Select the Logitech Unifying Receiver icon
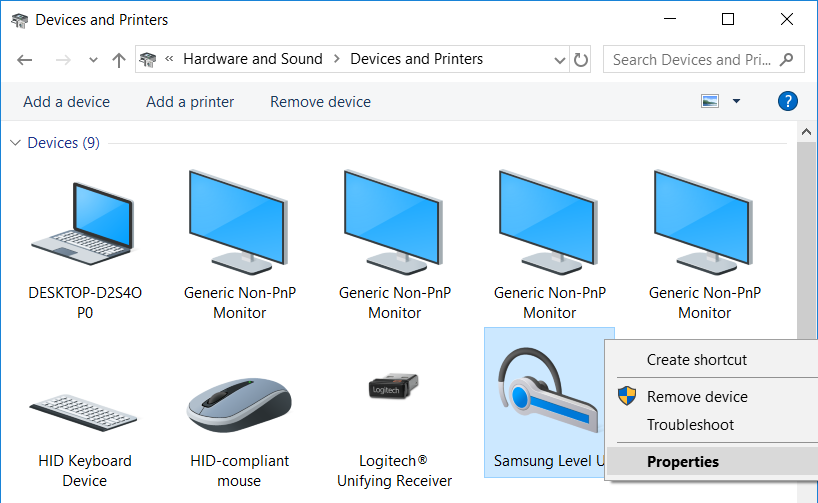The image size is (818, 503). pyautogui.click(x=394, y=386)
